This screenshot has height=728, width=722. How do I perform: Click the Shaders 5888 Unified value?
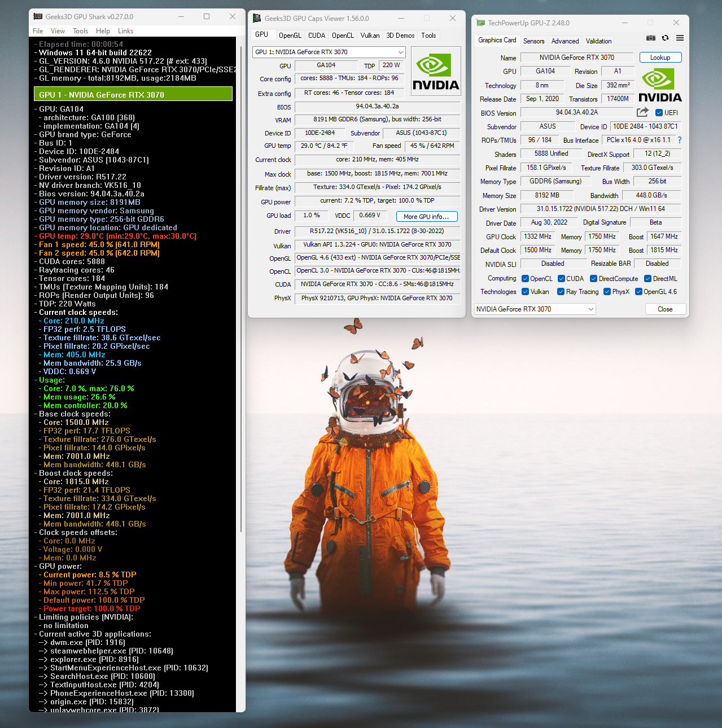tap(551, 154)
